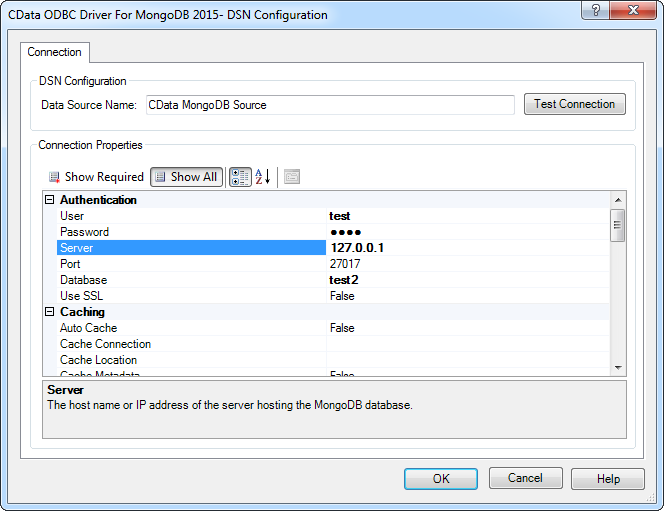Click the property grid scrollbar down arrow
Image resolution: width=664 pixels, height=511 pixels.
click(x=618, y=367)
